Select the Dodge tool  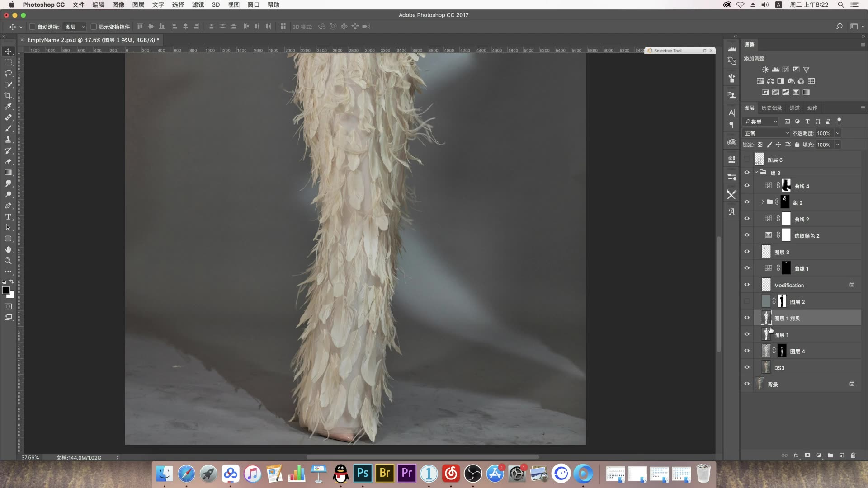pos(8,195)
